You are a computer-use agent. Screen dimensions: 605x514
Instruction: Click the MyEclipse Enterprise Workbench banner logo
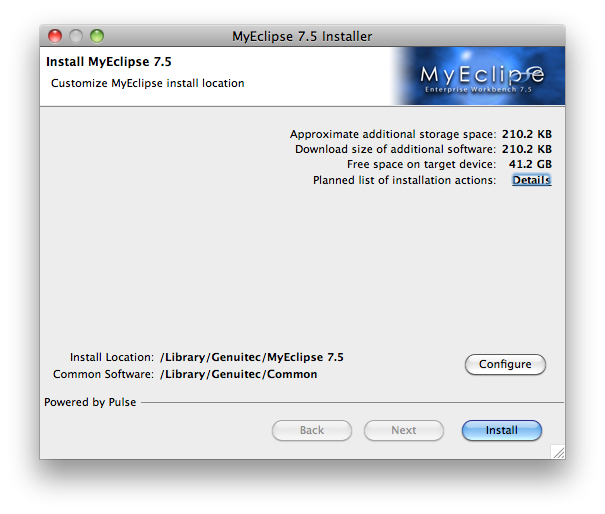point(478,76)
